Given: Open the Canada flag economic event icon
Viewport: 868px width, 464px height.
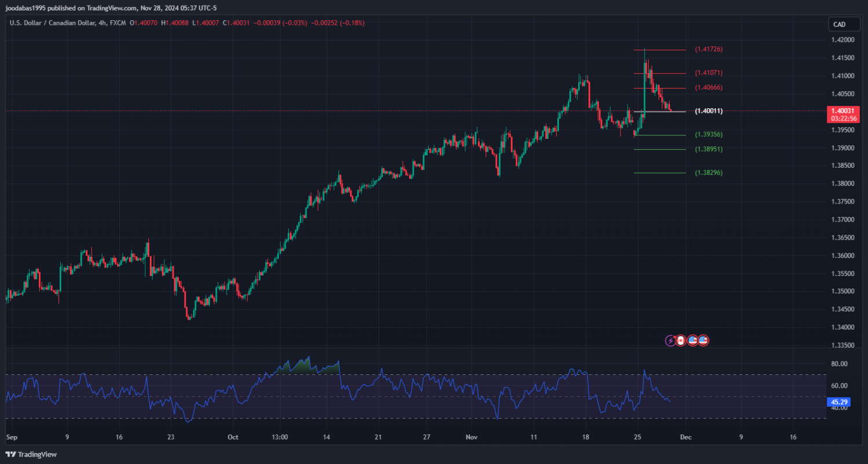Looking at the screenshot, I should [681, 341].
